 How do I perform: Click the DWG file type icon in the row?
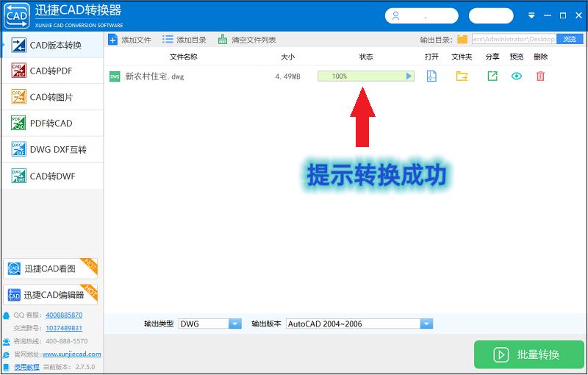pyautogui.click(x=115, y=76)
